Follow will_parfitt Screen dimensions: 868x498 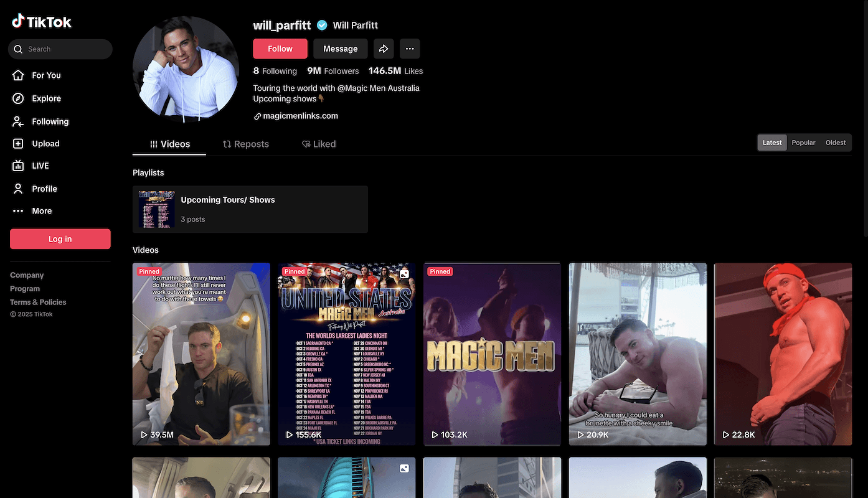[x=280, y=49]
